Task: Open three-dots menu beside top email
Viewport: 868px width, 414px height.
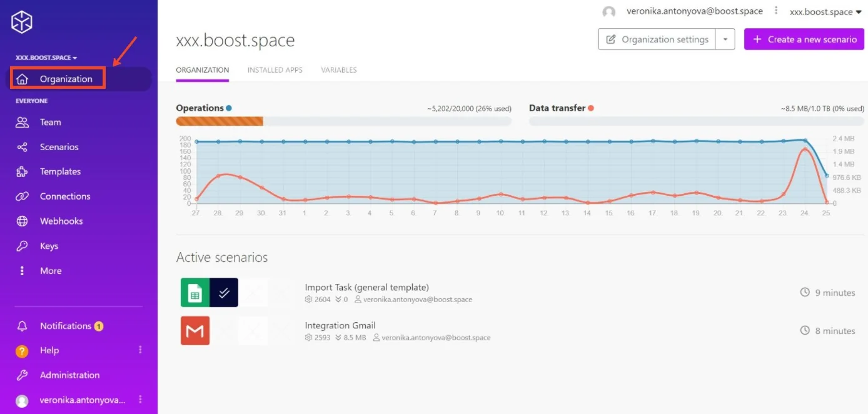Action: (x=776, y=11)
